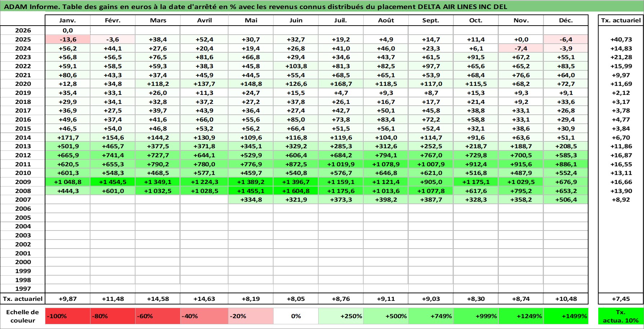This screenshot has height=329, width=644.
Task: Select the 2007 row label
Action: click(x=23, y=200)
